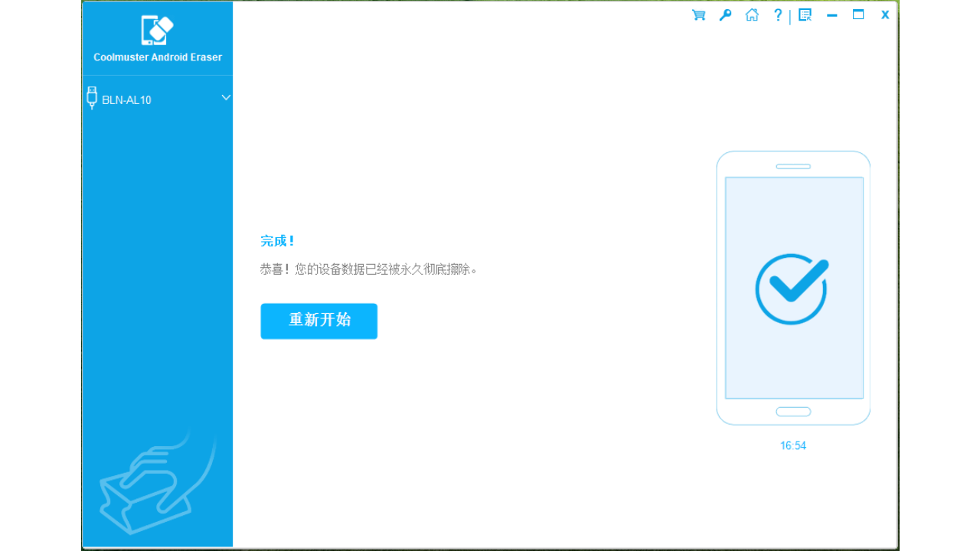The image size is (980, 551).
Task: Select the Home icon in the toolbar
Action: click(751, 15)
